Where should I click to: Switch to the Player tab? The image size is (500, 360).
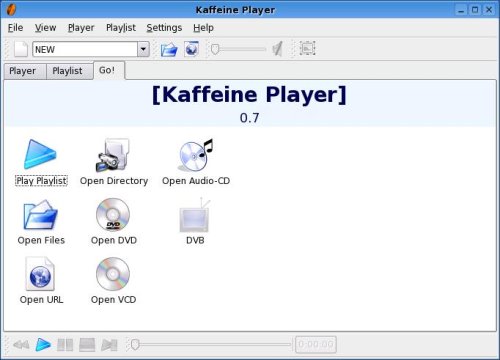coord(25,71)
